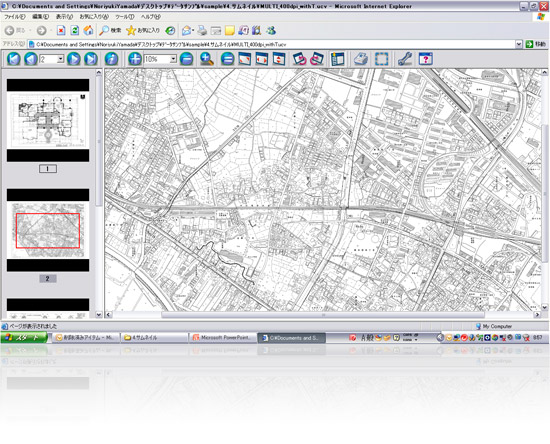Click the zoom in plus button

point(135,59)
